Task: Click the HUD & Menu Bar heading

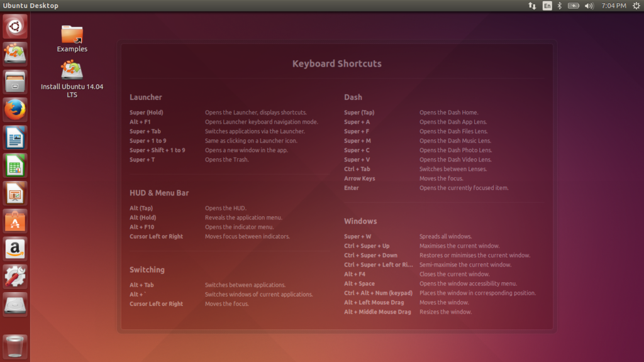Action: [159, 193]
